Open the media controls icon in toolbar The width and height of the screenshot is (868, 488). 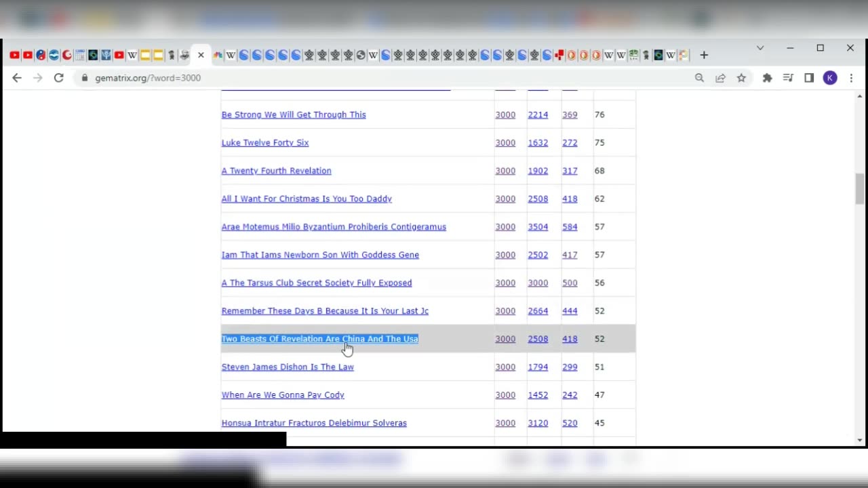(x=788, y=78)
